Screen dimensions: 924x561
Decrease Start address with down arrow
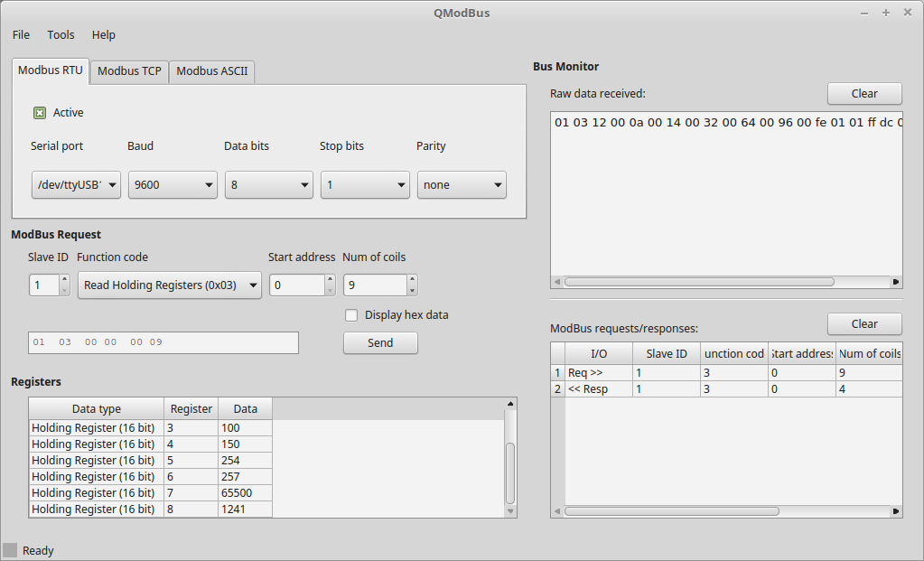pyautogui.click(x=331, y=291)
